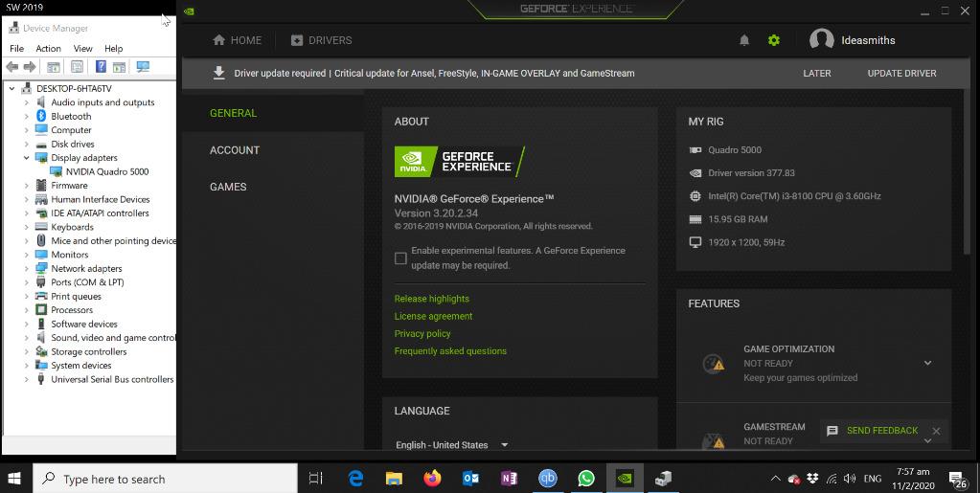Open Device Manager Help menu
The width and height of the screenshot is (980, 493).
click(x=113, y=48)
